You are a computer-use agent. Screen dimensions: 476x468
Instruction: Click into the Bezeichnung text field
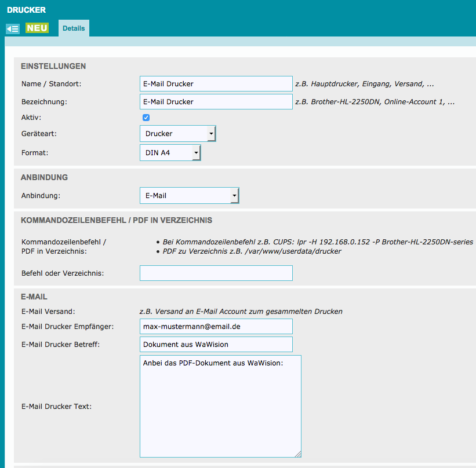[216, 102]
